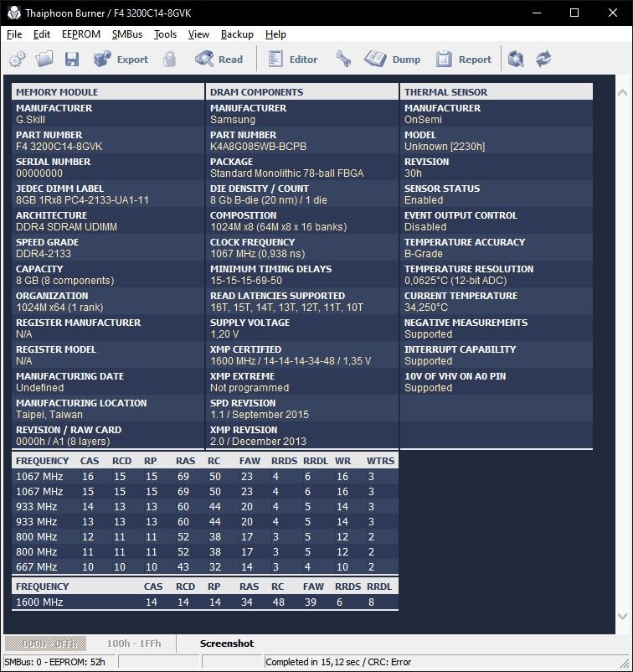Click the DDR4-2133 speed grade value
This screenshot has width=633, height=672.
click(x=44, y=254)
